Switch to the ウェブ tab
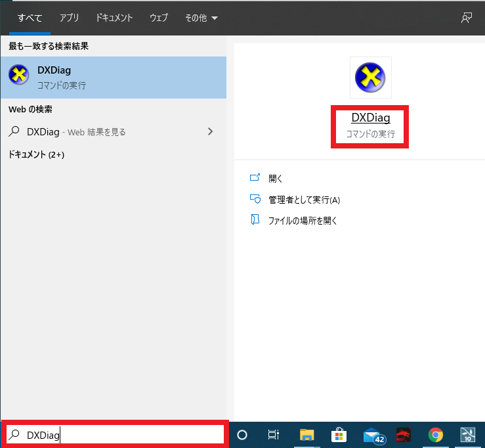This screenshot has width=485, height=448. coord(159,18)
